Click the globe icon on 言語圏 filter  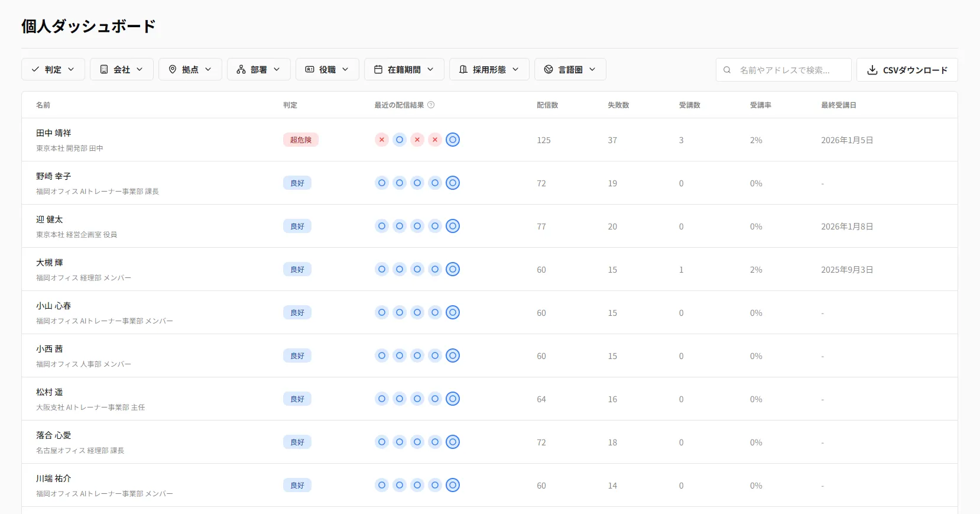pyautogui.click(x=549, y=69)
